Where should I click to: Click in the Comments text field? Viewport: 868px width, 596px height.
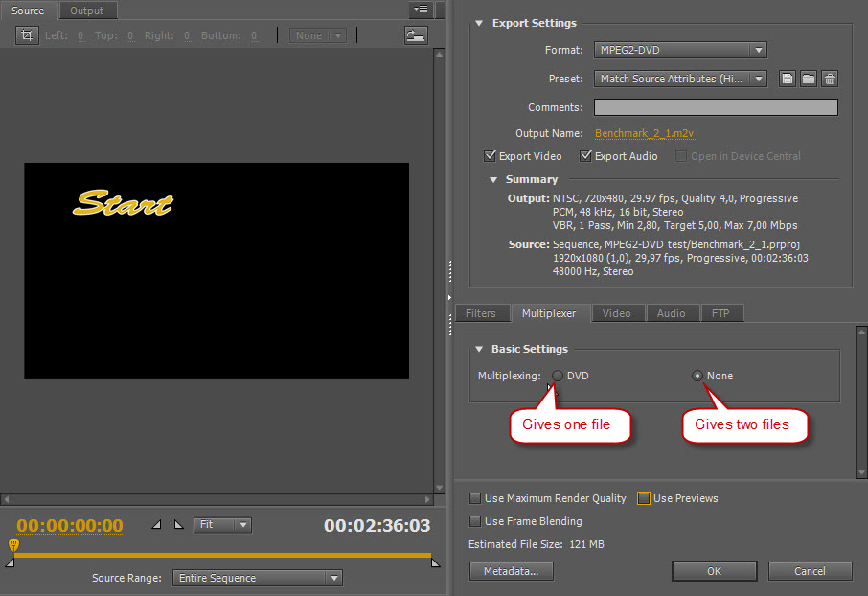tap(716, 107)
